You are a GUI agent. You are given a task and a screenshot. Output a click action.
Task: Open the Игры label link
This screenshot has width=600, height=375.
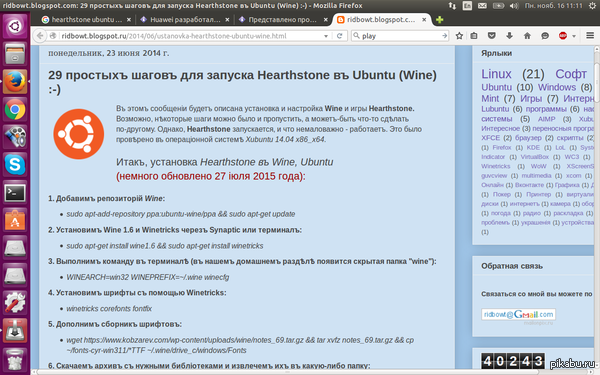click(x=531, y=98)
